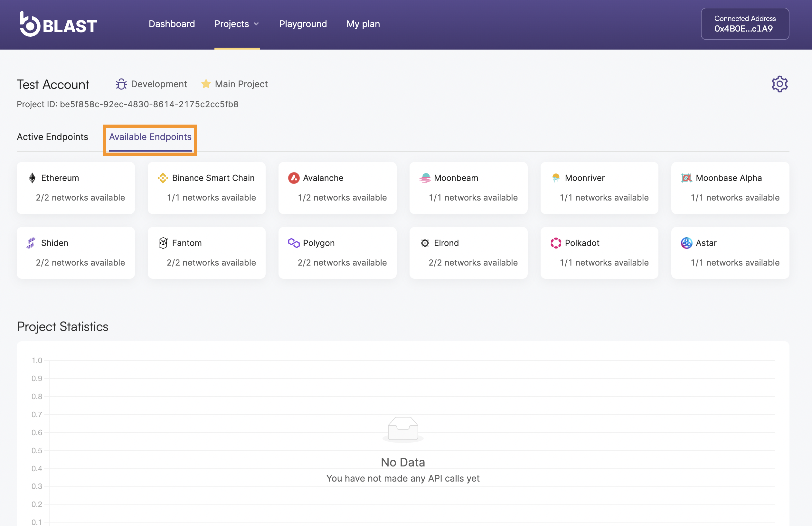Screen dimensions: 812x526
Task: Open the Avalanche endpoint card
Action: click(337, 188)
